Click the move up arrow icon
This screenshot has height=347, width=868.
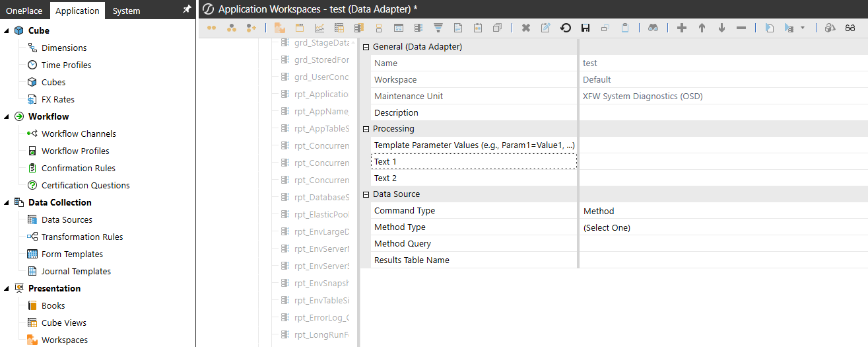702,28
